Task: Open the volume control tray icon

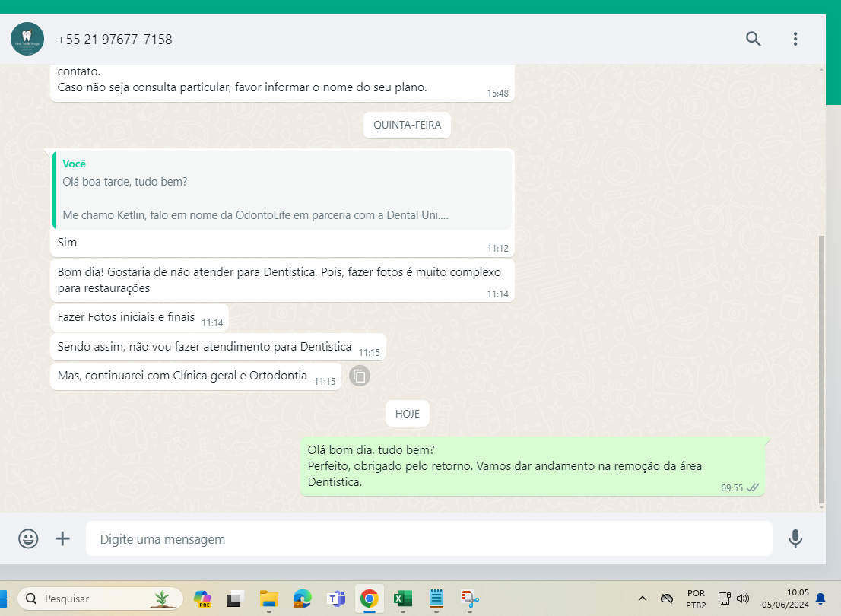Action: (x=743, y=599)
